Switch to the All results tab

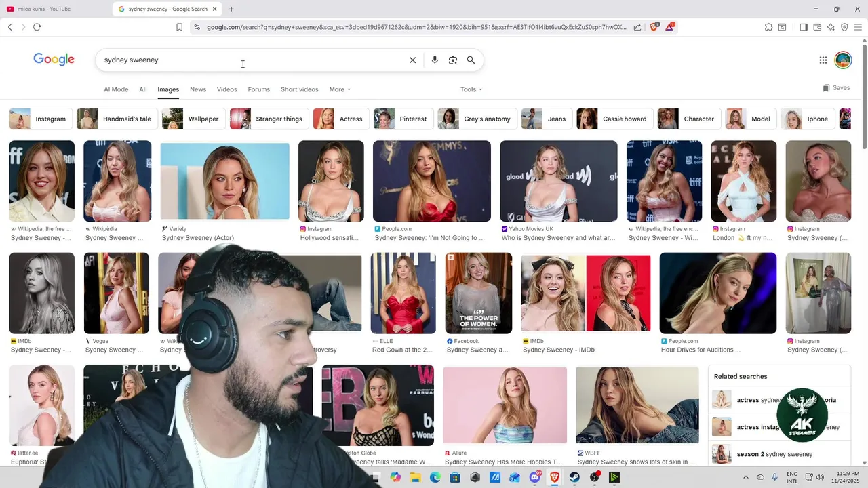(x=143, y=89)
